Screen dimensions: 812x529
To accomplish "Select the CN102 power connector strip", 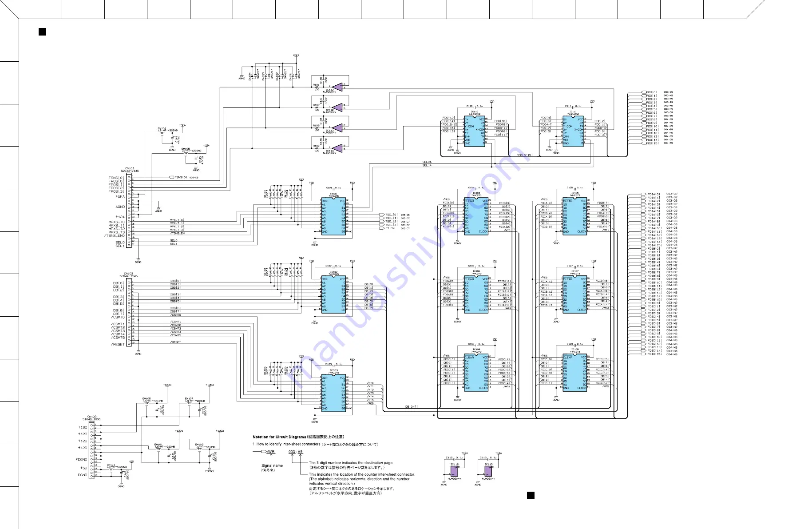I will click(92, 450).
